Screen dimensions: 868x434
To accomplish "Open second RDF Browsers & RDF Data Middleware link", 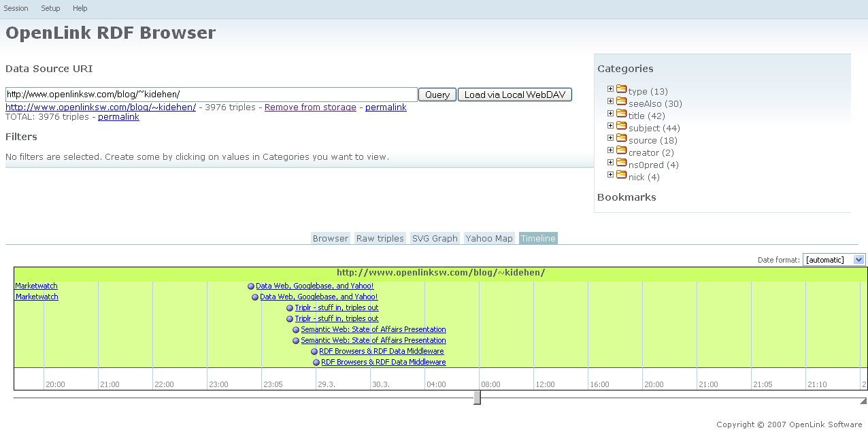I will pos(384,363).
